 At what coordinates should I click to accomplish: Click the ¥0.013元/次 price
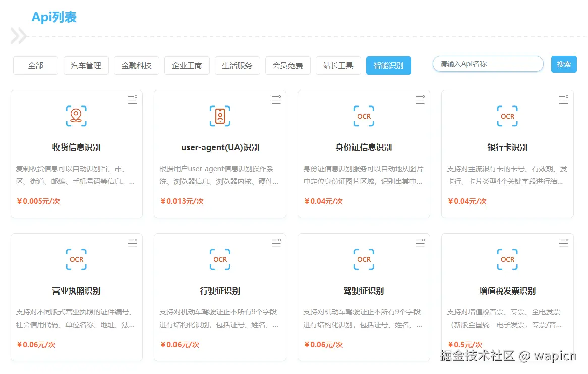tap(182, 201)
